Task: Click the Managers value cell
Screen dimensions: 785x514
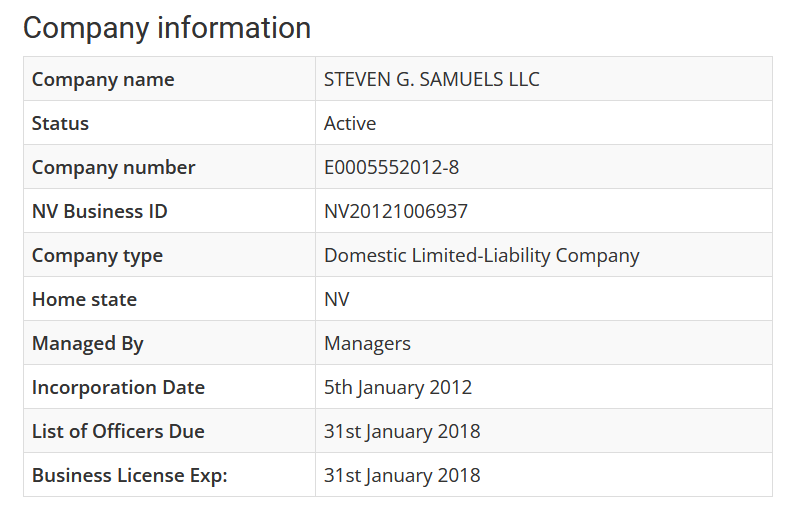Action: tap(367, 344)
